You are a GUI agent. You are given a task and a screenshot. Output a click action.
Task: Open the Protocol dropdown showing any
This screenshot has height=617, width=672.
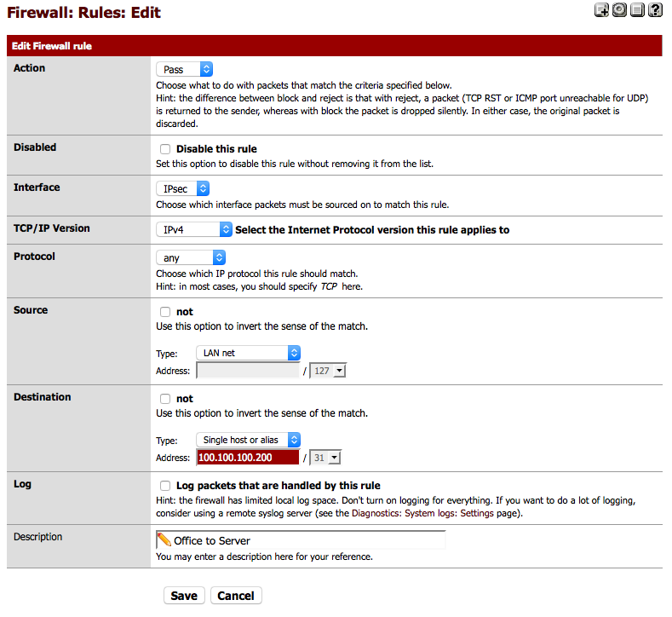[191, 257]
